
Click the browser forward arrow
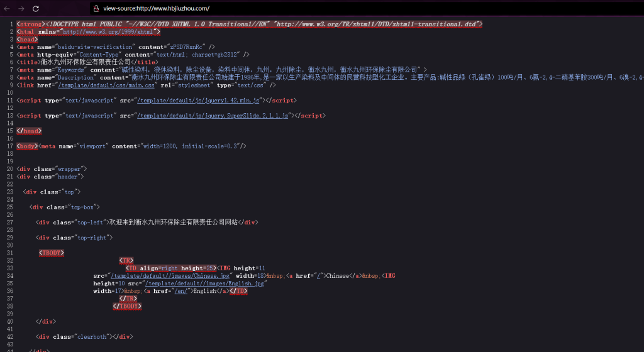point(21,9)
